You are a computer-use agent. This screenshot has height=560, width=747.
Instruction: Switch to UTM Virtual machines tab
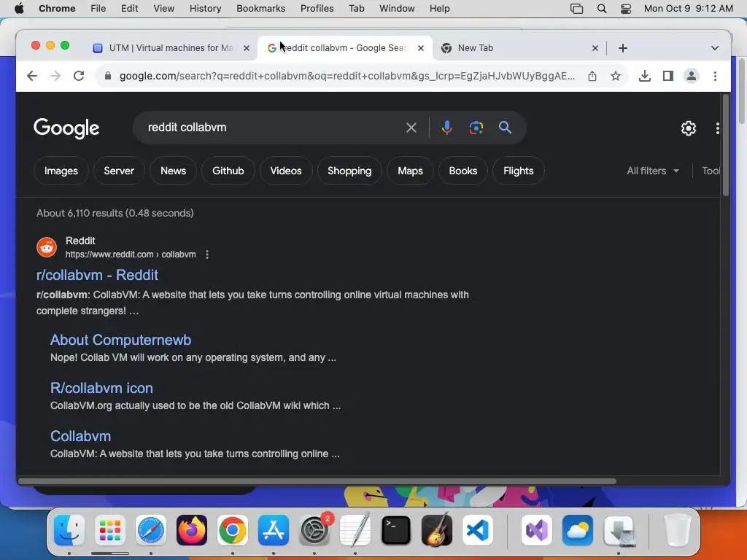(171, 48)
